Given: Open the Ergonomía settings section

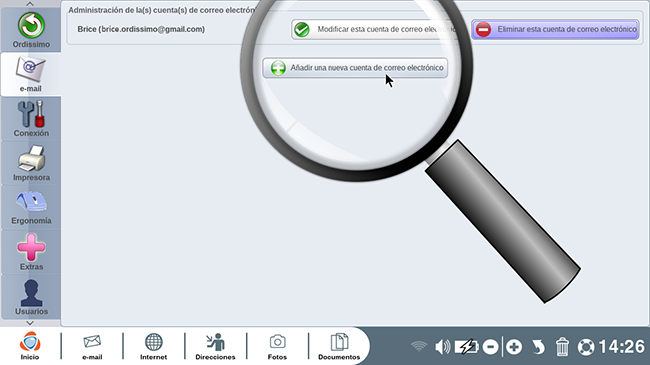Looking at the screenshot, I should click(31, 207).
